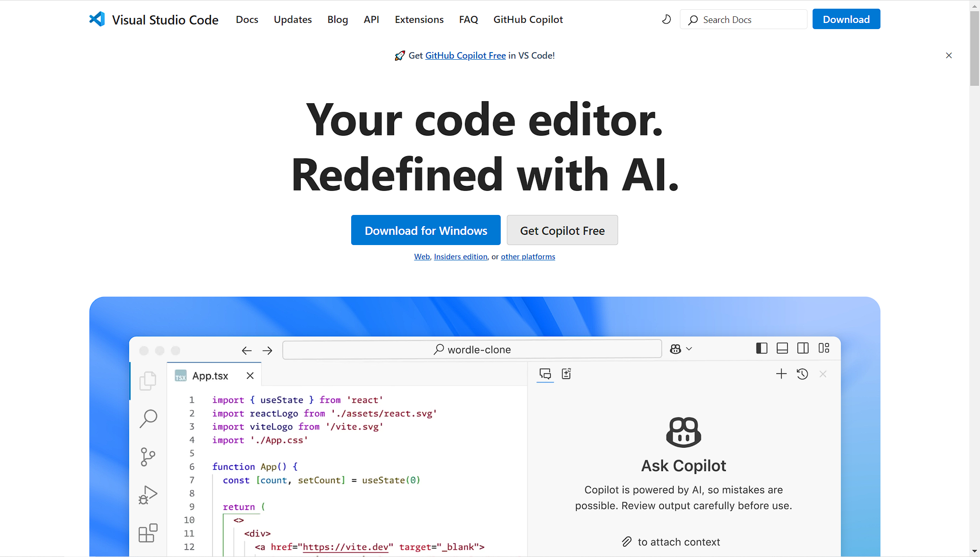
Task: Toggle dark theme with moon icon
Action: point(667,19)
